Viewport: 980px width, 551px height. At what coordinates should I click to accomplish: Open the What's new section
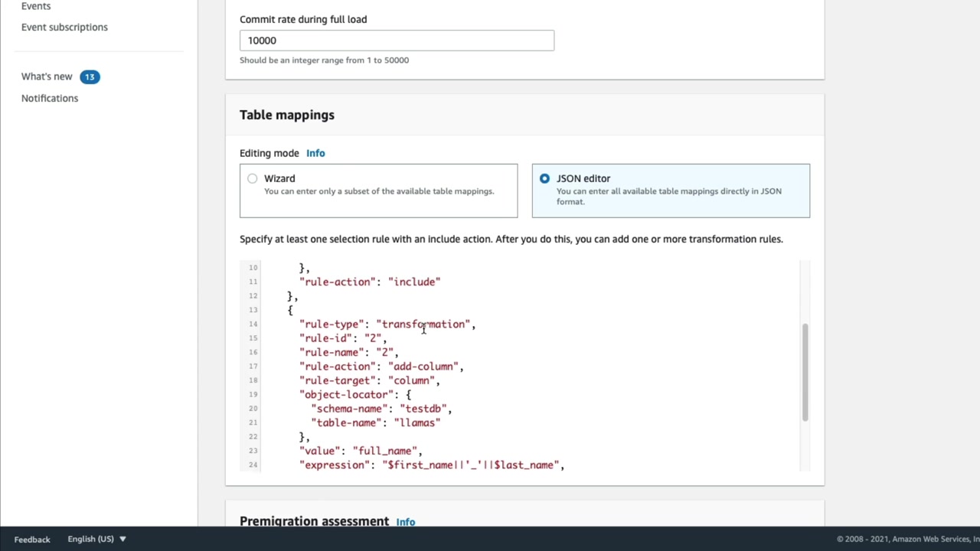pos(47,77)
